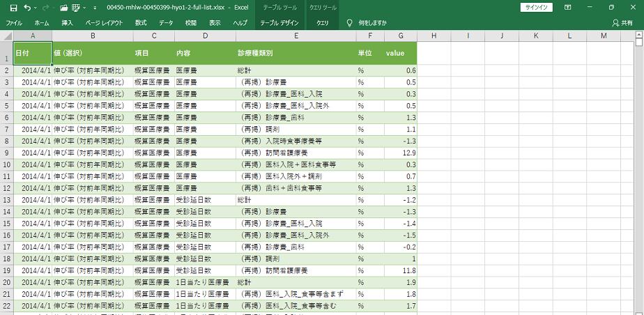Switch to the テーブル デザイン tab
Image resolution: width=644 pixels, height=315 pixels.
(278, 23)
